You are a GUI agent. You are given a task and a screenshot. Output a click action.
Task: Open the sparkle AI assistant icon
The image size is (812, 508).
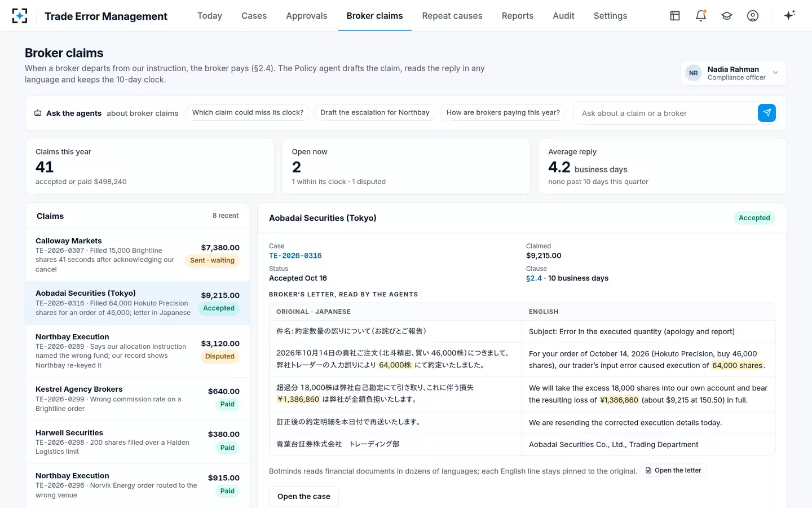pyautogui.click(x=789, y=15)
